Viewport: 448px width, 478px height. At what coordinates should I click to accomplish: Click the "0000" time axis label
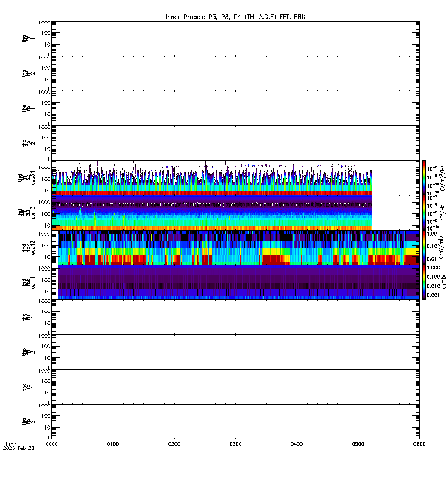pos(52,444)
